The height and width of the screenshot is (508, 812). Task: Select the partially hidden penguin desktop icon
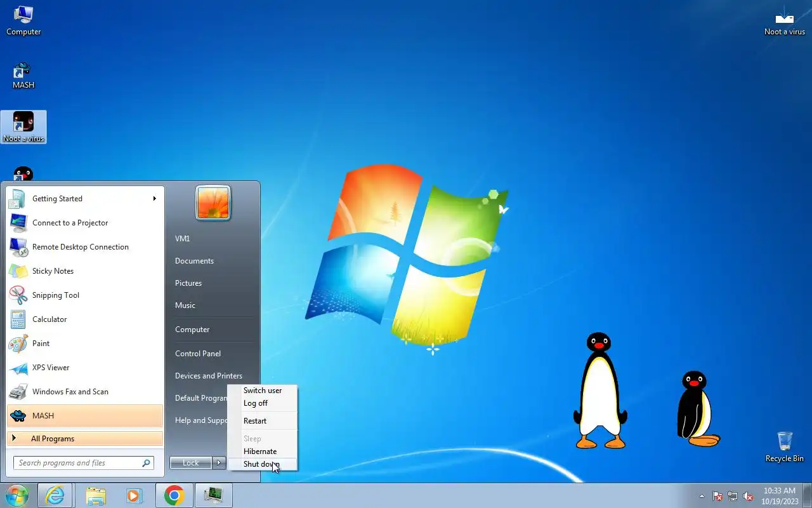(x=23, y=174)
